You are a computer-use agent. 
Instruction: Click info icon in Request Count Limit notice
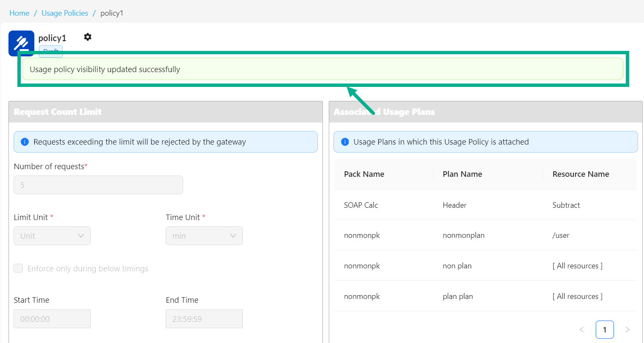tap(25, 142)
